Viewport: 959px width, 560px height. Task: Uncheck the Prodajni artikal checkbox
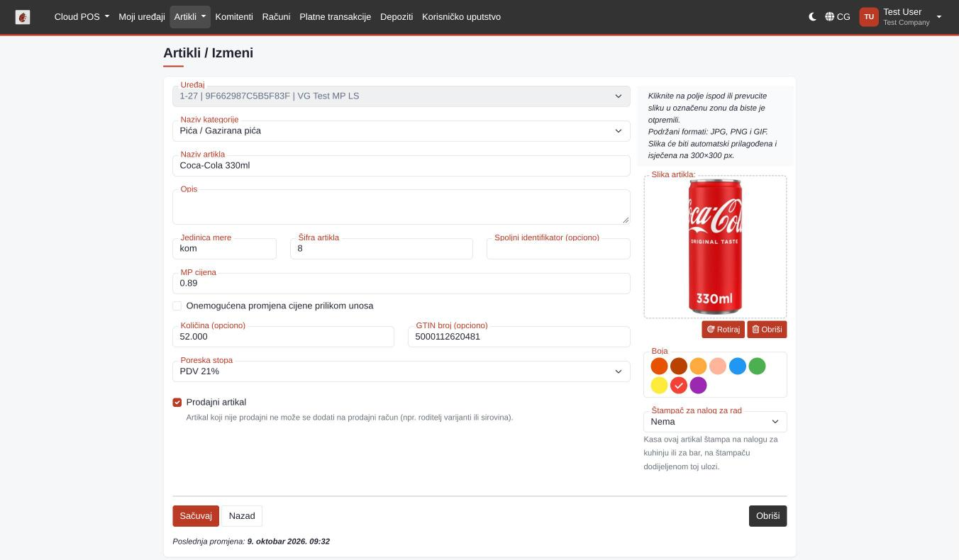pos(177,403)
